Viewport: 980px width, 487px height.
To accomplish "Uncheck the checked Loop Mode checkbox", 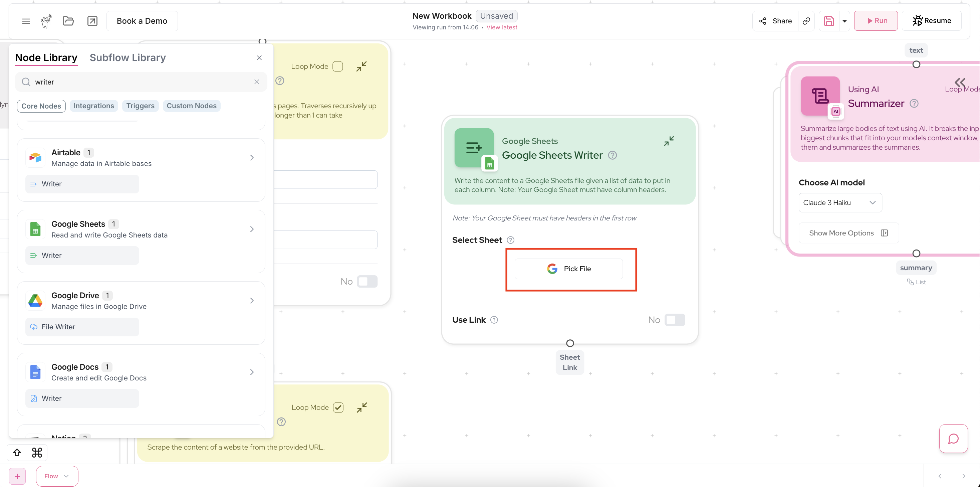I will tap(338, 408).
